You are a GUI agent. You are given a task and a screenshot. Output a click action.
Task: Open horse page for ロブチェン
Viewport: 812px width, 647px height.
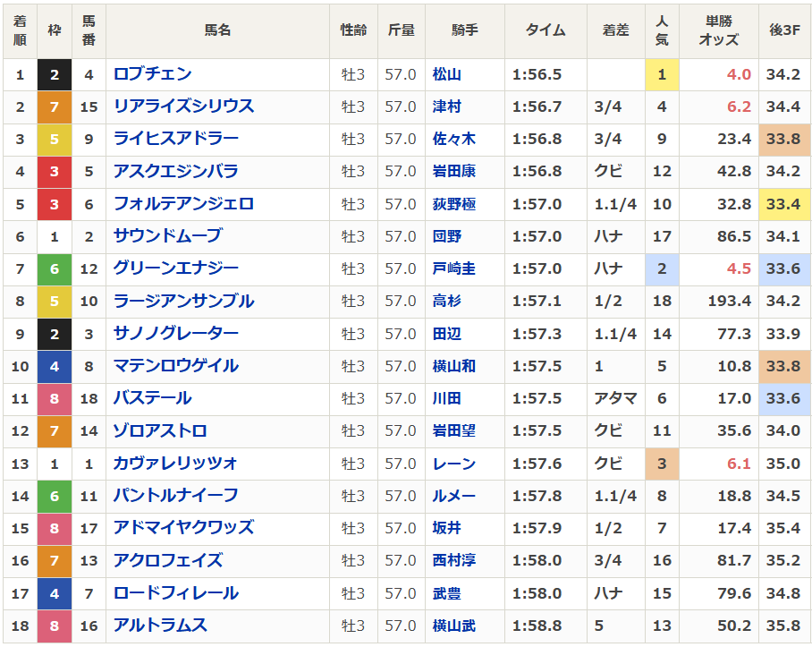[x=153, y=74]
